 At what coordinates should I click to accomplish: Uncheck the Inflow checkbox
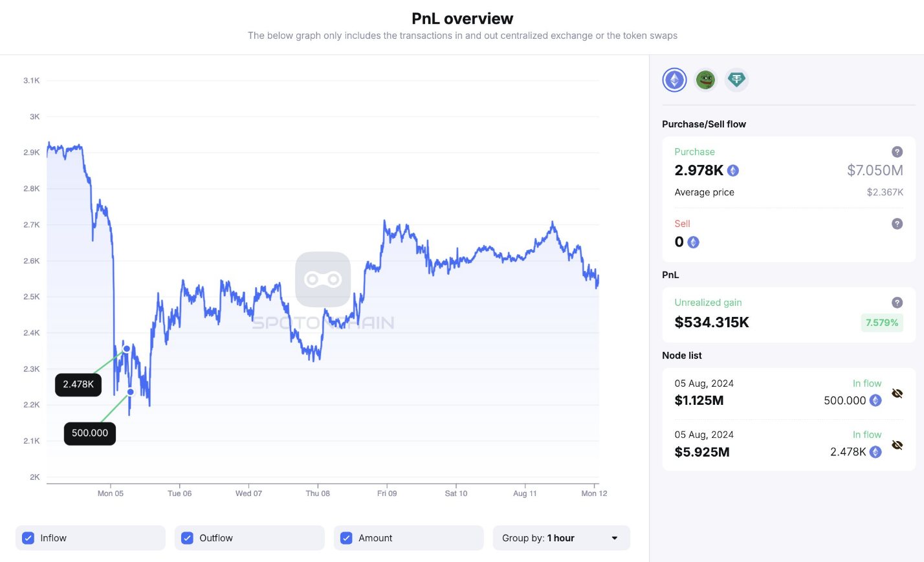(28, 538)
